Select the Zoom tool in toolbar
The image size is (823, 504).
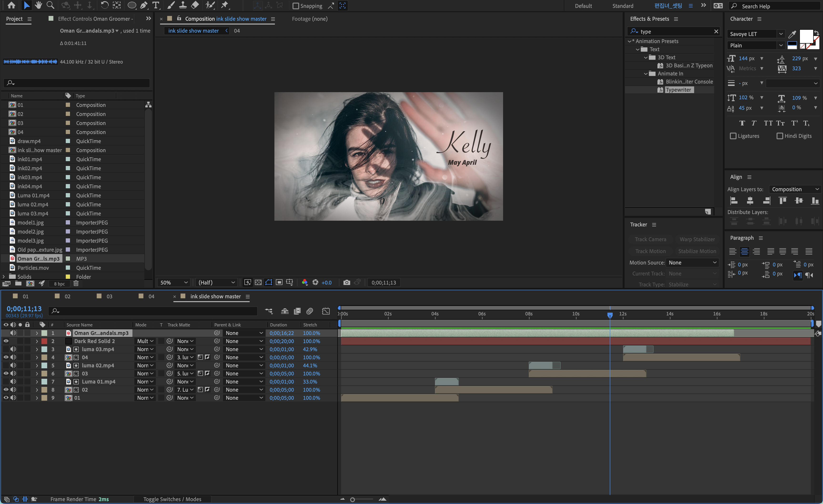(50, 5)
